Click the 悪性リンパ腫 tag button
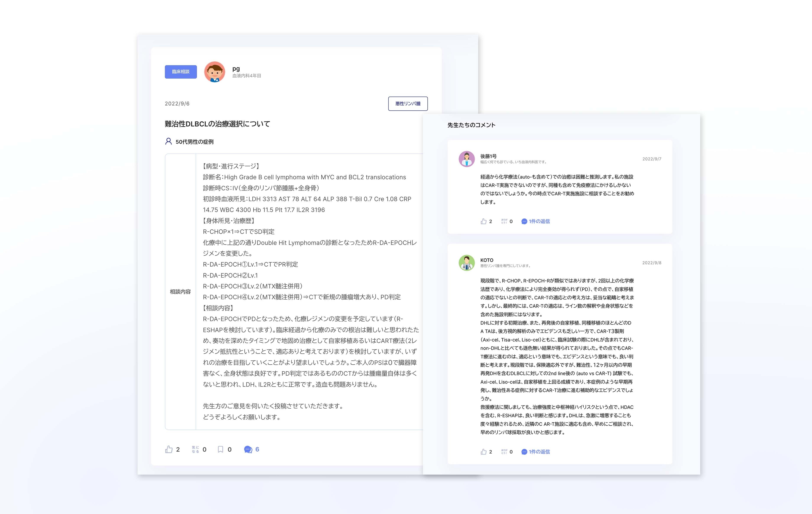The width and height of the screenshot is (812, 514). (408, 103)
